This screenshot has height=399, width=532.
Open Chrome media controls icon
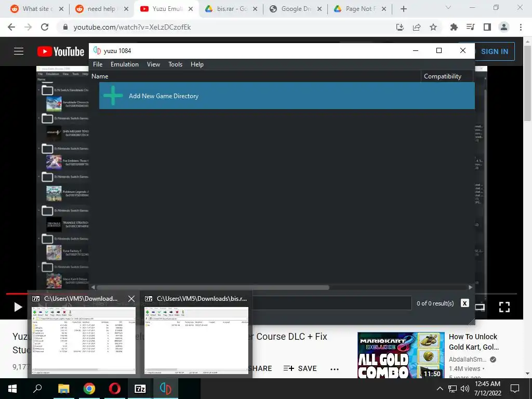[x=470, y=27]
